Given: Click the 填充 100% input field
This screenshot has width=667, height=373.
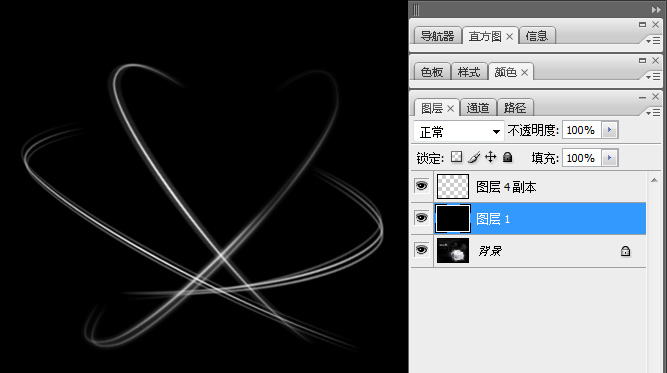Looking at the screenshot, I should [x=581, y=158].
